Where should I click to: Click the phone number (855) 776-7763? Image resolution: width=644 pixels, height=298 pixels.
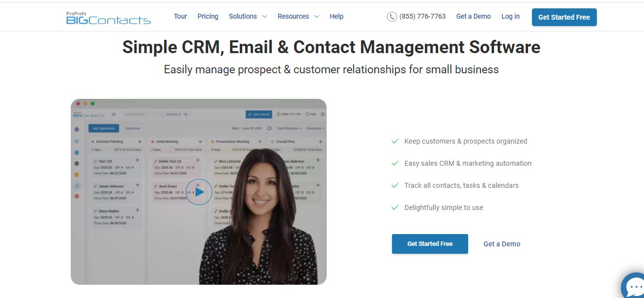point(422,16)
